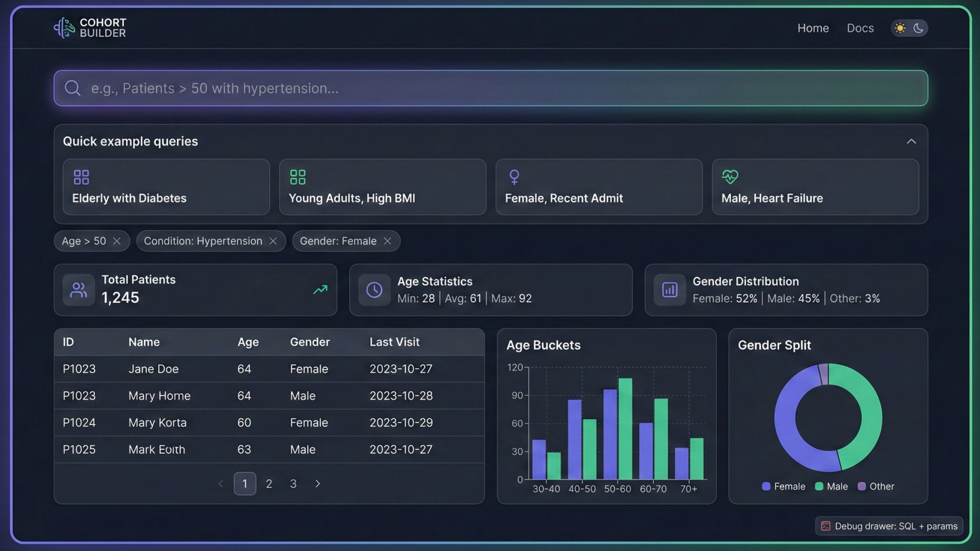980x551 pixels.
Task: Click the heartbeat icon on Male, Heart Failure
Action: (x=730, y=177)
